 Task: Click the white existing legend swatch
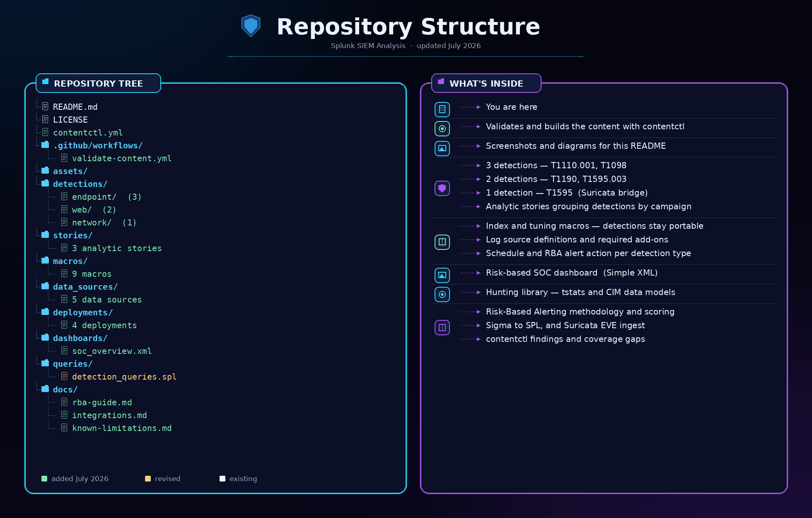222,479
